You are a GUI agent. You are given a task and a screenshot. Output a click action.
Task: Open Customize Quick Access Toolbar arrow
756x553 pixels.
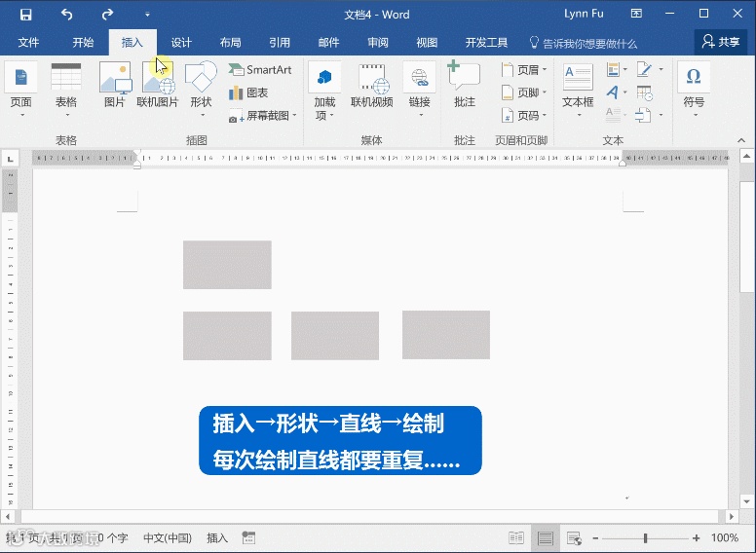tap(147, 15)
